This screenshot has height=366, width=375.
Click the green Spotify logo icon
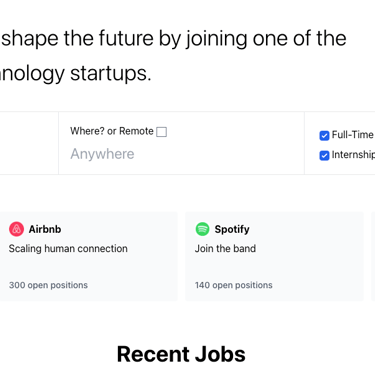202,229
